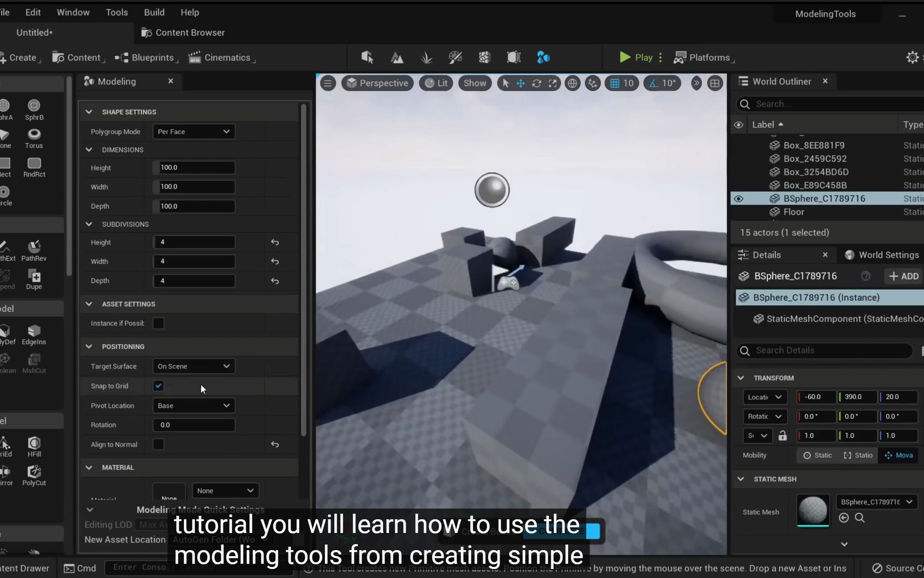Screen dimensions: 924x578
Task: Click the ADD component button
Action: click(x=904, y=276)
